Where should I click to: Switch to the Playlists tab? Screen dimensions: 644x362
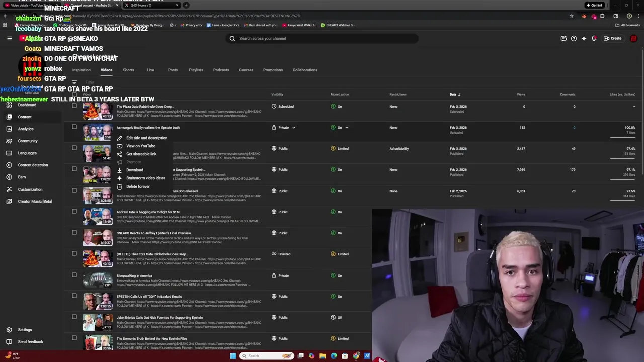coord(196,70)
